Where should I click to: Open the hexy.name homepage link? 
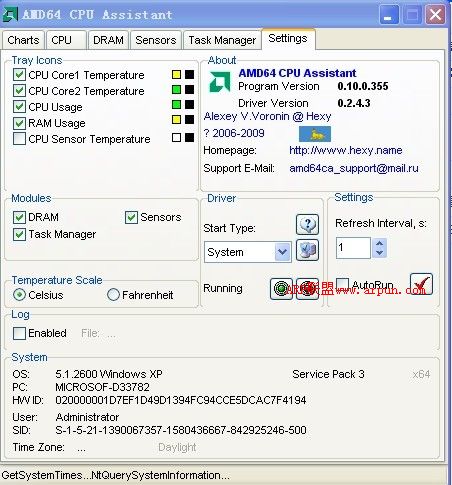point(346,150)
